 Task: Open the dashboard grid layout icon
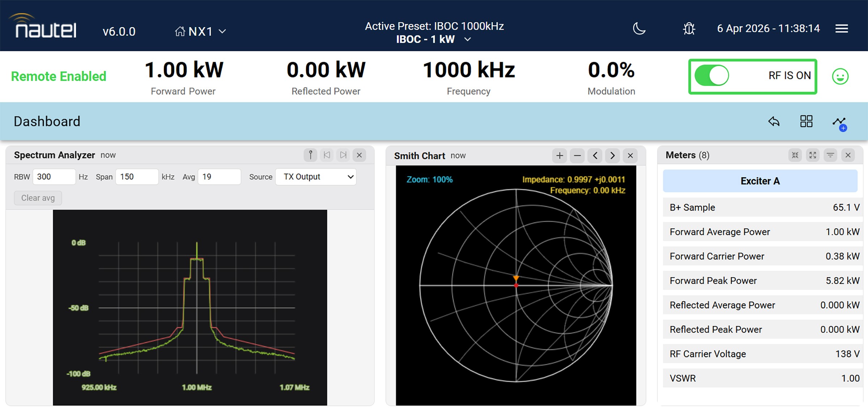(x=806, y=121)
